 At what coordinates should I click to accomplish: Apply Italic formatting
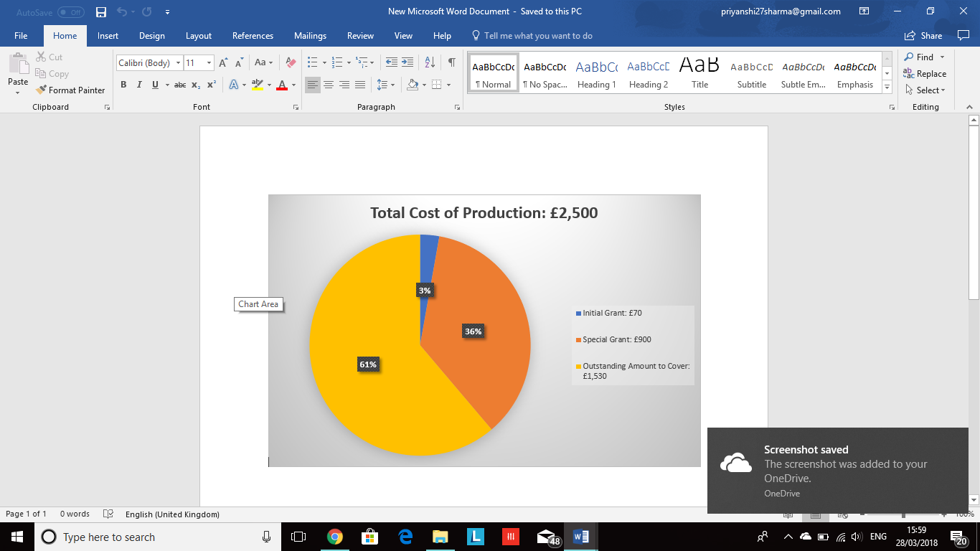pyautogui.click(x=139, y=85)
